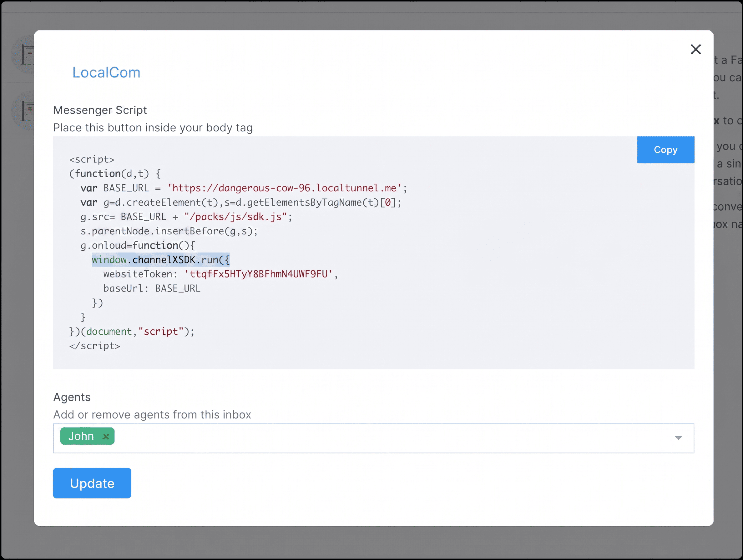Click the websiteToken value string
743x560 pixels.
pos(258,274)
